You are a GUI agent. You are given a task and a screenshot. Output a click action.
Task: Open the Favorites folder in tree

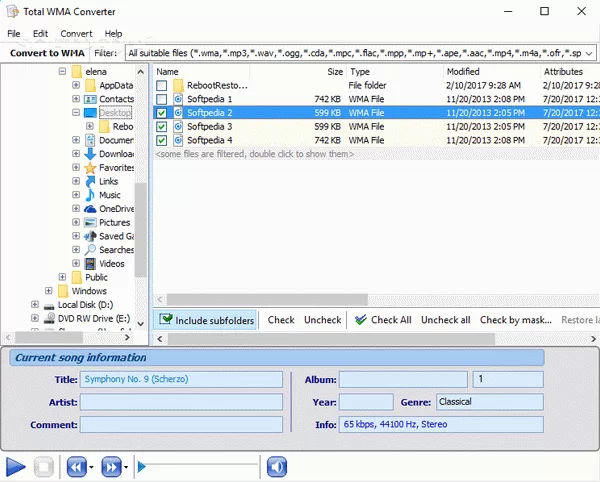point(90,168)
